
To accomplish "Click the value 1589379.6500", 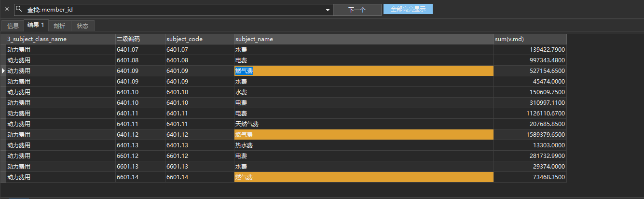I will [545, 135].
